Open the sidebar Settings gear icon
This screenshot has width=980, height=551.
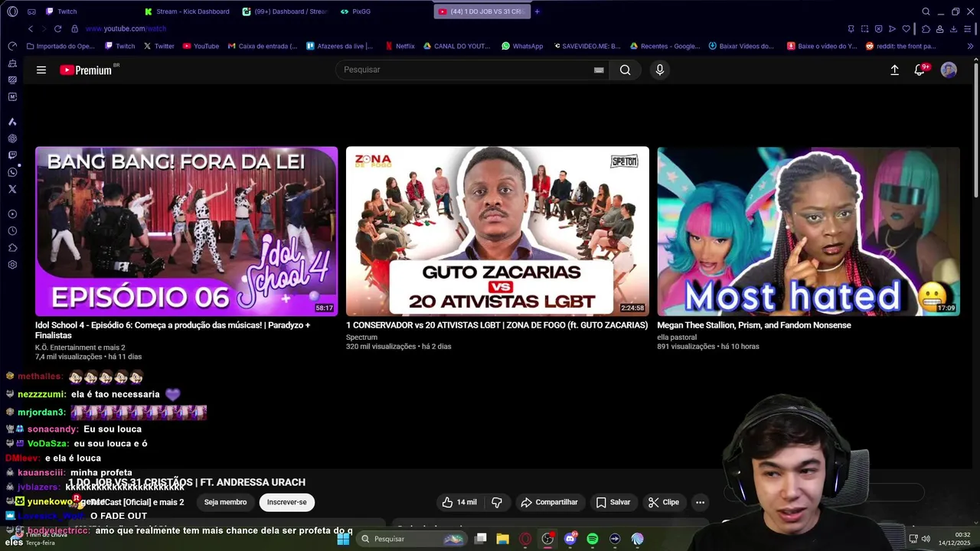point(12,265)
